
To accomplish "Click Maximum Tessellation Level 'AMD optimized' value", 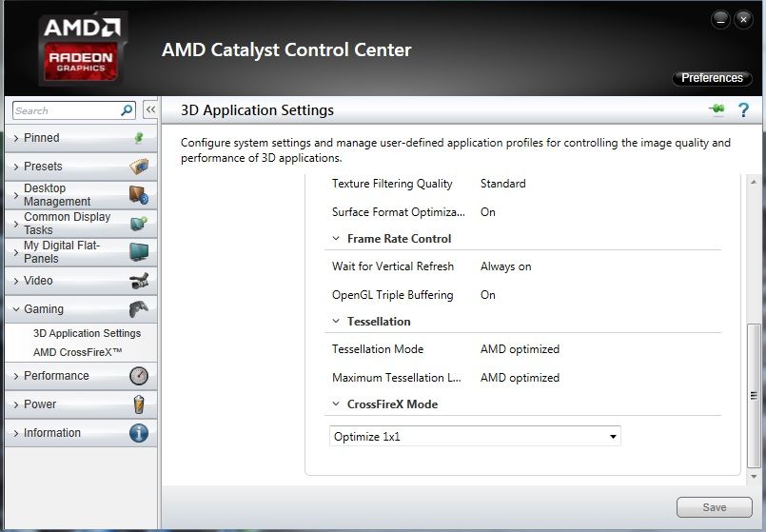I will [x=520, y=378].
